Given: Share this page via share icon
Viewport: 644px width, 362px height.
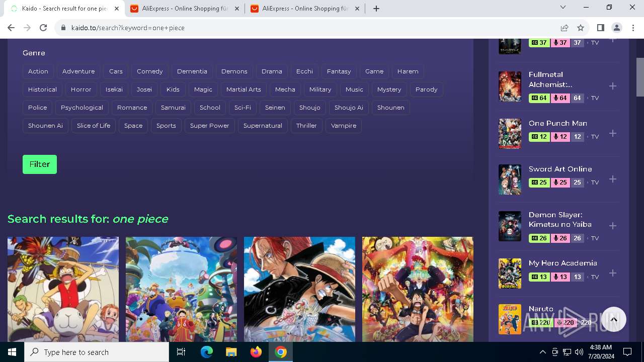Looking at the screenshot, I should pyautogui.click(x=565, y=28).
